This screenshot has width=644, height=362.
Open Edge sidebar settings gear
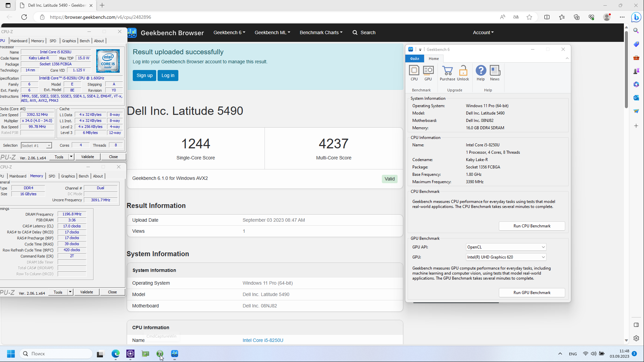[x=636, y=338]
